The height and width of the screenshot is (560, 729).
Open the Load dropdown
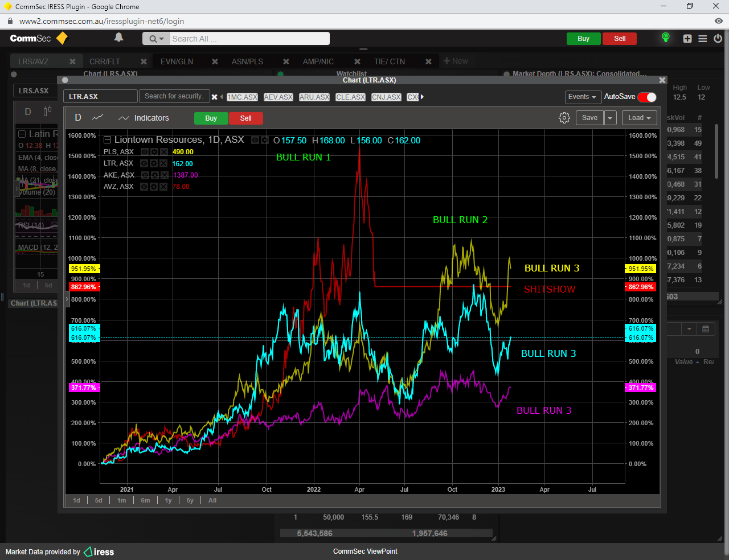pyautogui.click(x=640, y=118)
